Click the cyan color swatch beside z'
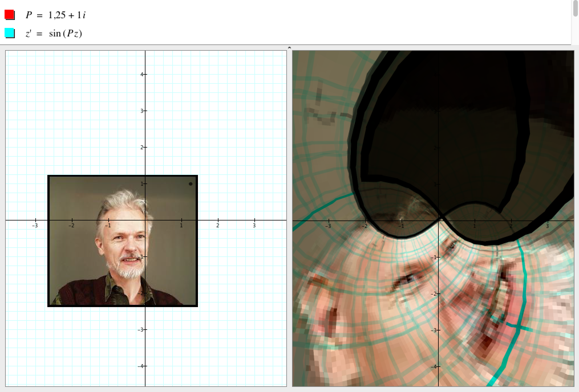579x392 pixels. point(9,33)
